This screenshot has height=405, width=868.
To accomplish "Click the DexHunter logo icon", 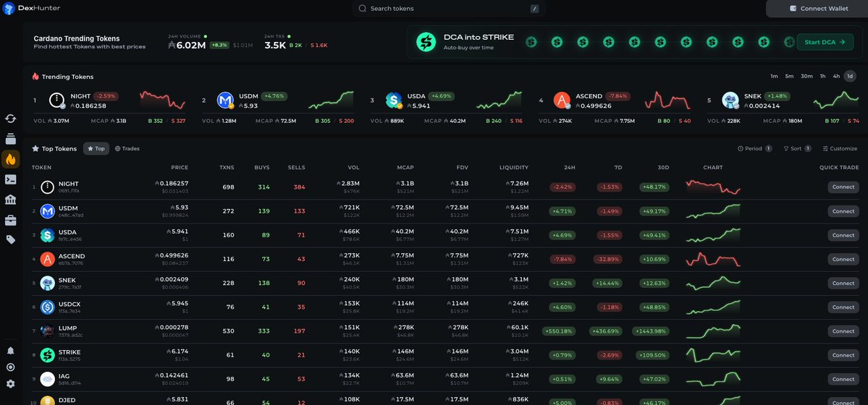I will tap(9, 8).
